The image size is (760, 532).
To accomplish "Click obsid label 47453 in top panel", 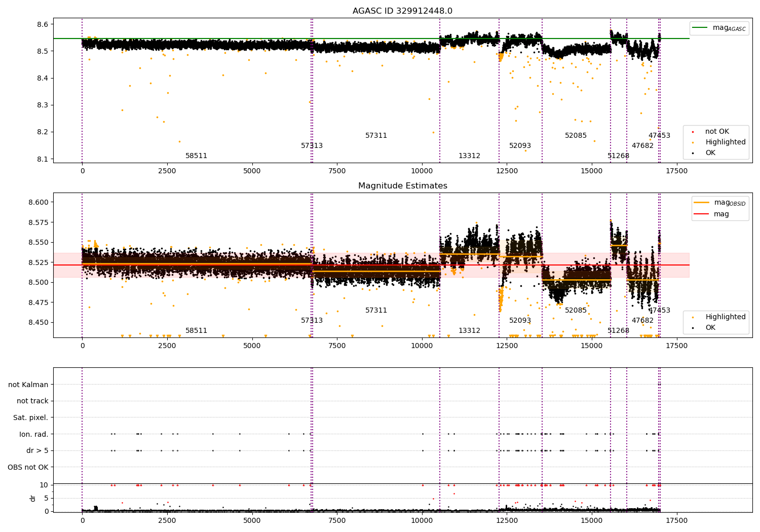I will pyautogui.click(x=659, y=135).
